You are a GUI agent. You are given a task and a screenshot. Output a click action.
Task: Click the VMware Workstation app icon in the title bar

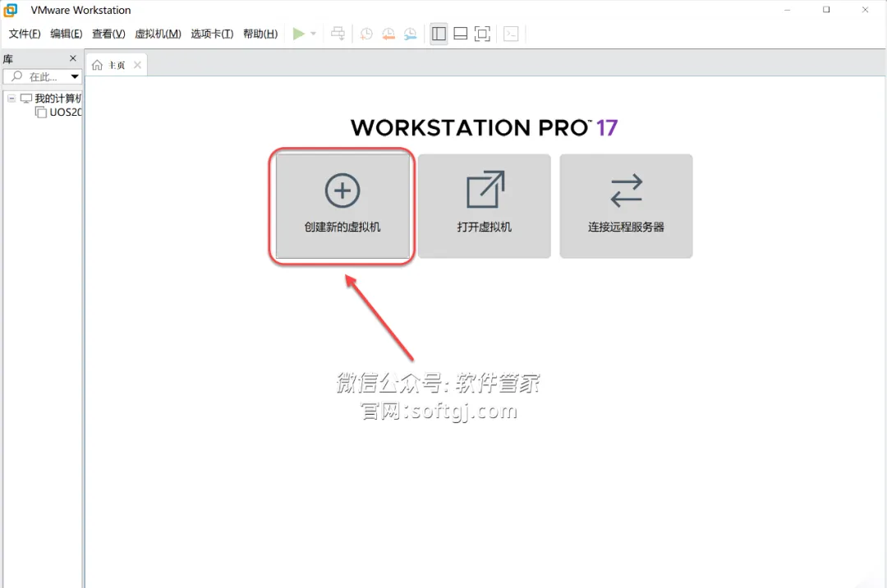point(10,10)
